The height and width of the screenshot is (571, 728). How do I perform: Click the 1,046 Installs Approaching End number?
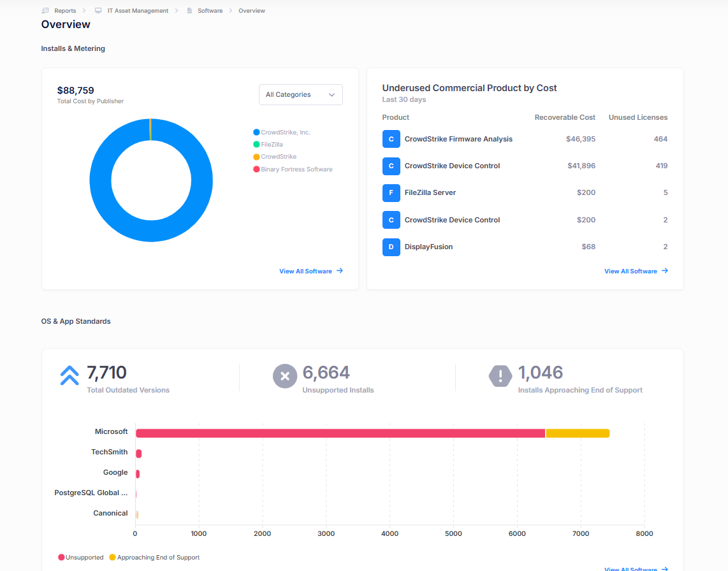[541, 372]
